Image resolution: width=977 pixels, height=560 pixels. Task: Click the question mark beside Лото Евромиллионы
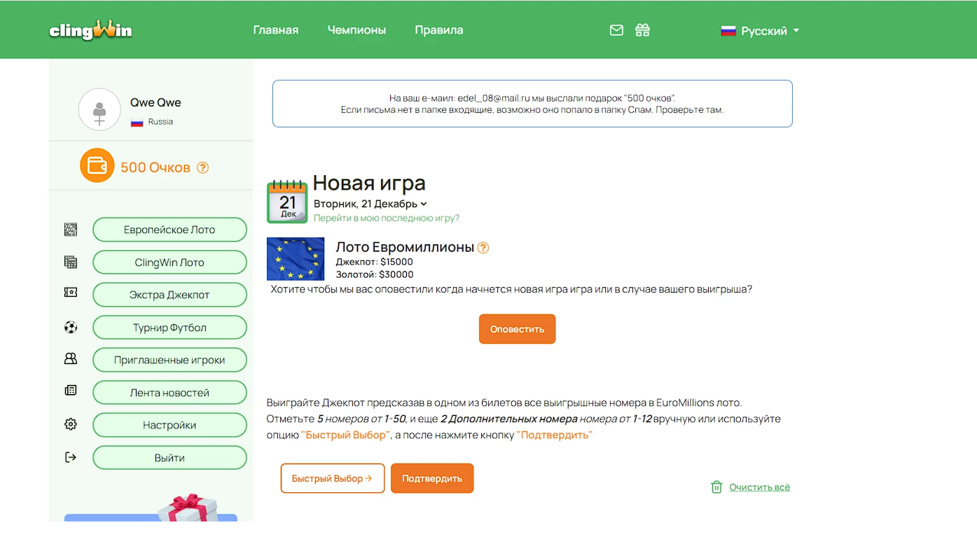coord(483,247)
